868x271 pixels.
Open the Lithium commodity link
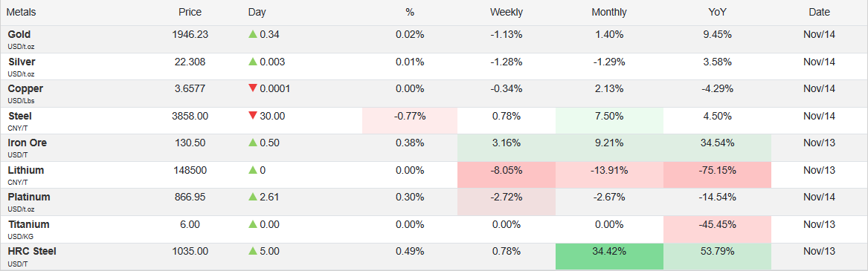tap(25, 170)
